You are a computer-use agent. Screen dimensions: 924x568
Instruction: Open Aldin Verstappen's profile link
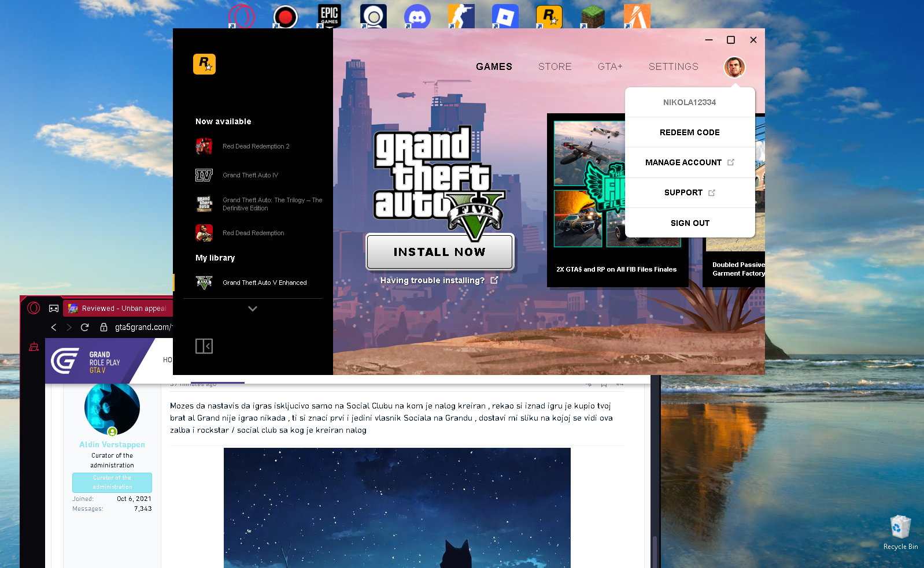(x=112, y=444)
